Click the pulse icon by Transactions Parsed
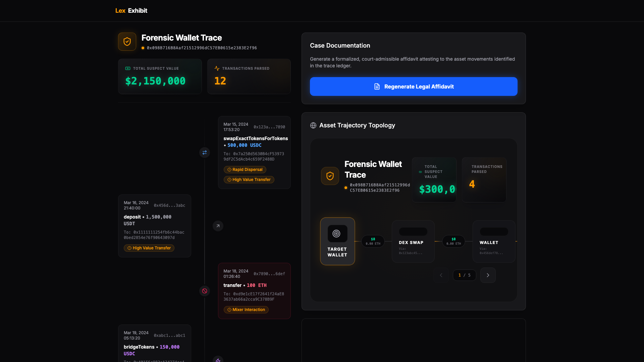Screen dimensions: 644x362 pyautogui.click(x=217, y=68)
